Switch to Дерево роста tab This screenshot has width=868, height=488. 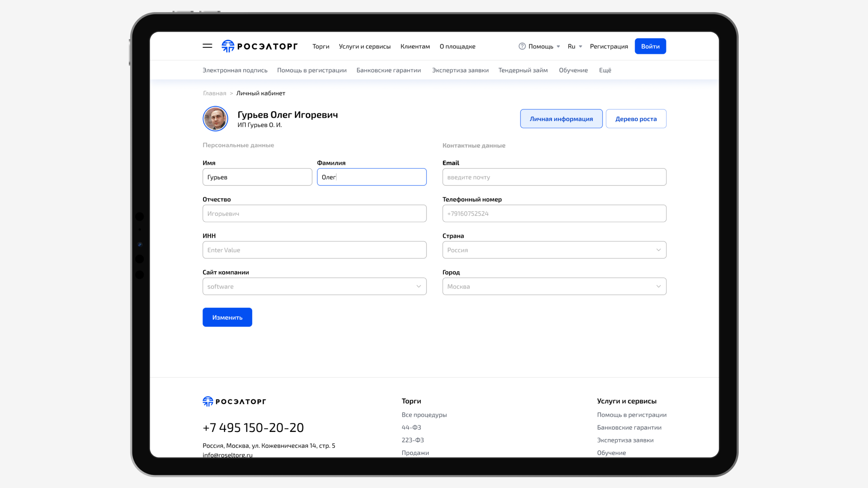tap(636, 119)
